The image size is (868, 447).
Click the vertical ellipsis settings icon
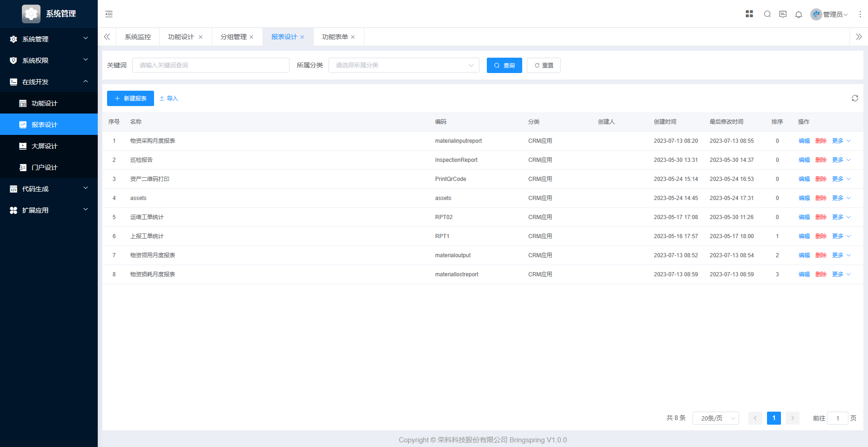coord(860,14)
